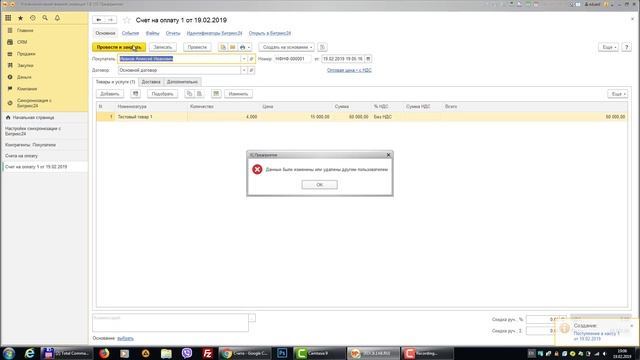640x360 pixels.
Task: Open the События link tab
Action: click(130, 33)
